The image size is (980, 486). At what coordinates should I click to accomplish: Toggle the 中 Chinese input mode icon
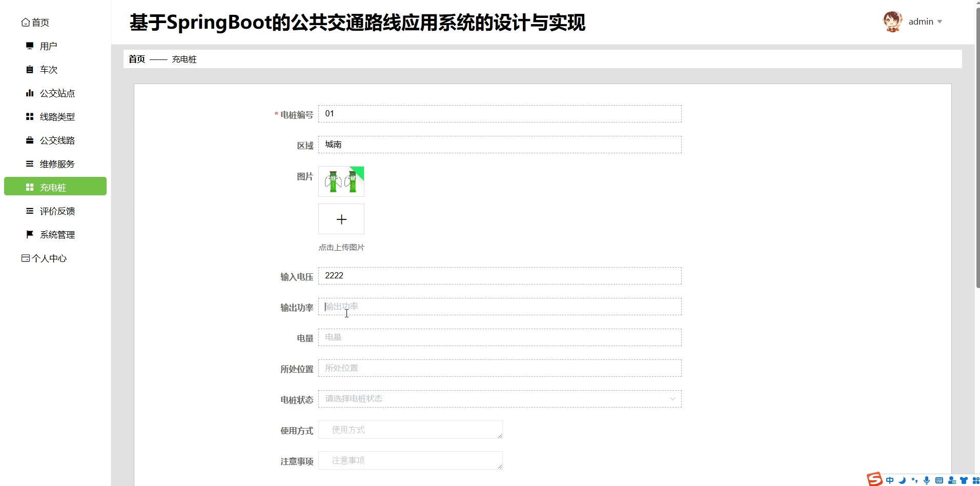click(890, 480)
